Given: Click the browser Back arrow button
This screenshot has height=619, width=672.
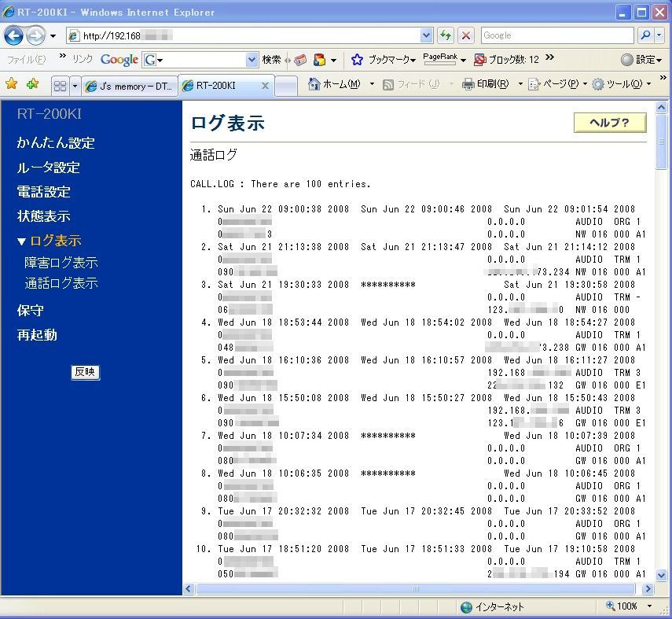Looking at the screenshot, I should tap(14, 35).
